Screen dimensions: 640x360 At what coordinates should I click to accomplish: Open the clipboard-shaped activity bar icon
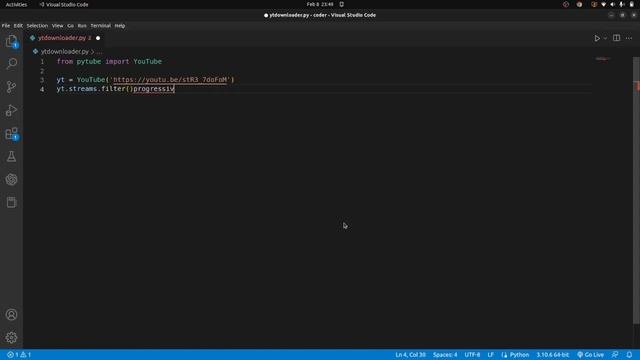[11, 202]
